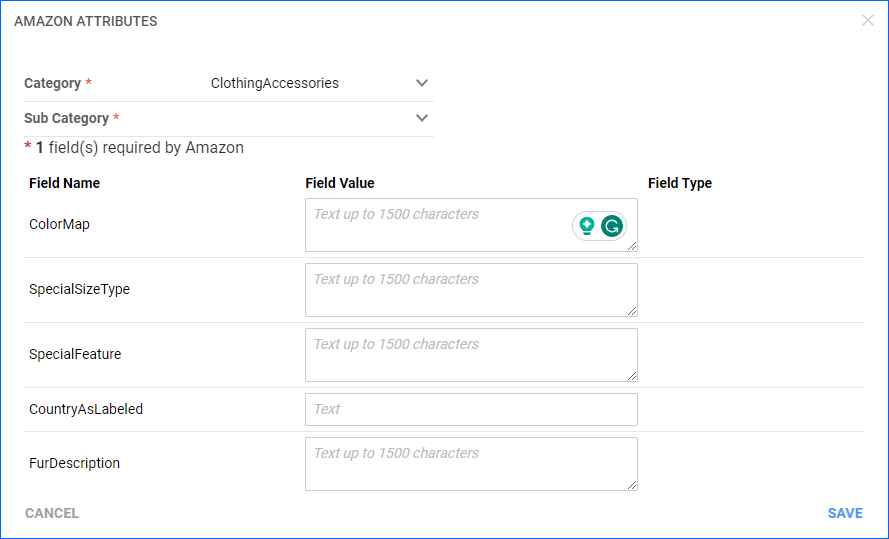This screenshot has width=889, height=539.
Task: Click the SpecialSizeType text area
Action: [x=471, y=290]
